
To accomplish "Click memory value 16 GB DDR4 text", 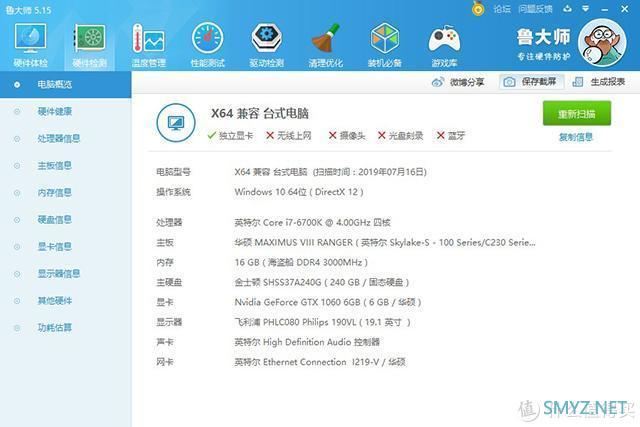I will tap(301, 262).
